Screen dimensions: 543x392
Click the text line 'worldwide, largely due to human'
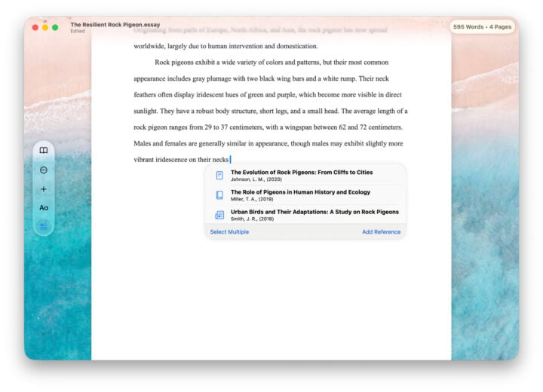click(225, 46)
